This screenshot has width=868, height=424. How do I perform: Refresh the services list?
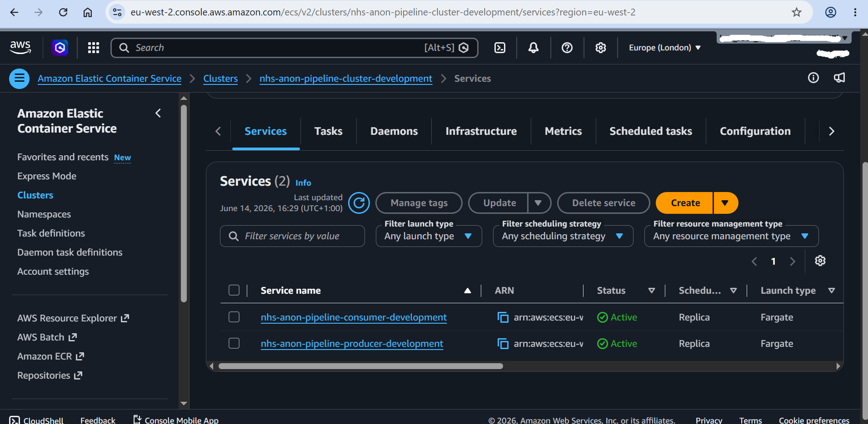click(359, 203)
